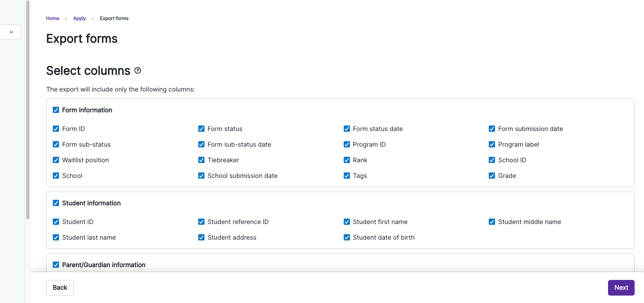Uncheck Student date of birth
Screen dimensions: 644x303
347,238
